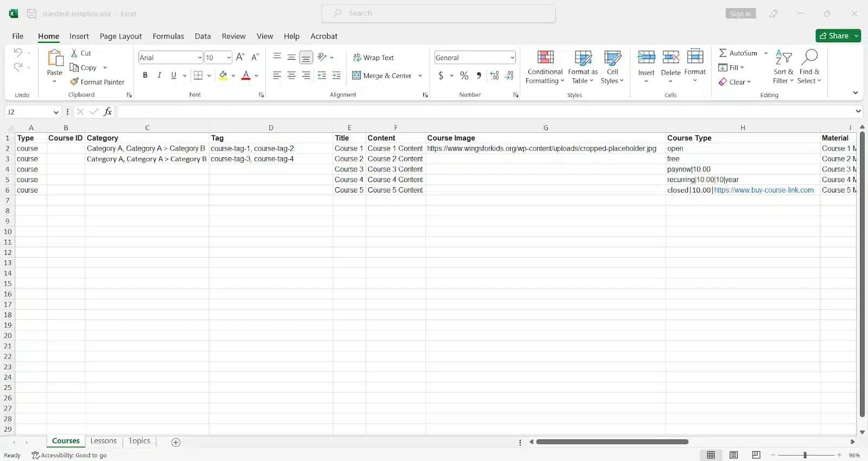Switch to the Formulas ribbon tab
This screenshot has width=868, height=461.
pyautogui.click(x=168, y=36)
